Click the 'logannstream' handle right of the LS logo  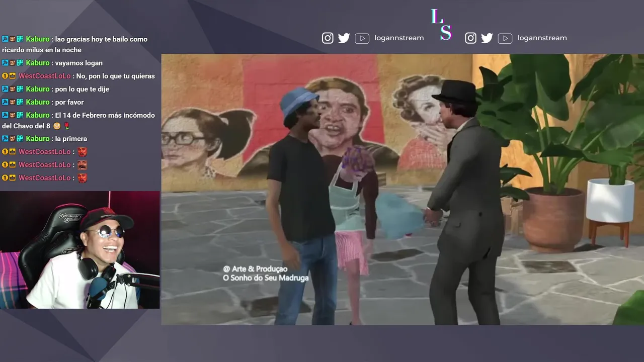coord(542,38)
